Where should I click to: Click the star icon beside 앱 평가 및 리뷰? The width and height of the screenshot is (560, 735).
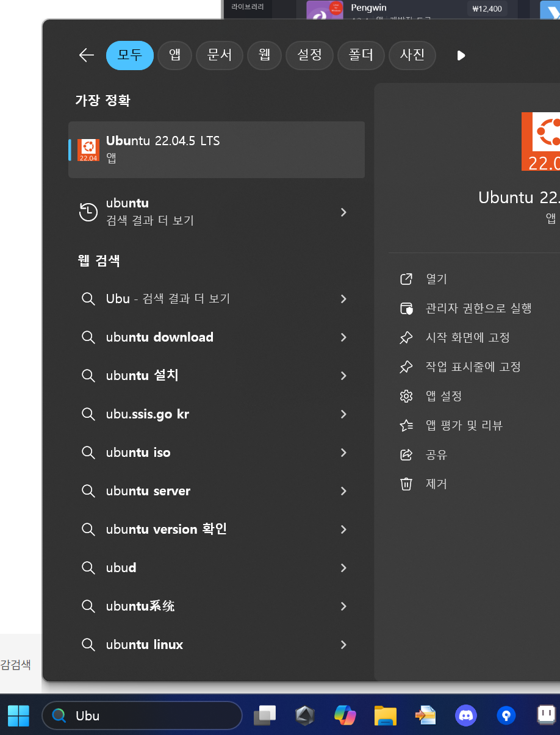click(406, 425)
